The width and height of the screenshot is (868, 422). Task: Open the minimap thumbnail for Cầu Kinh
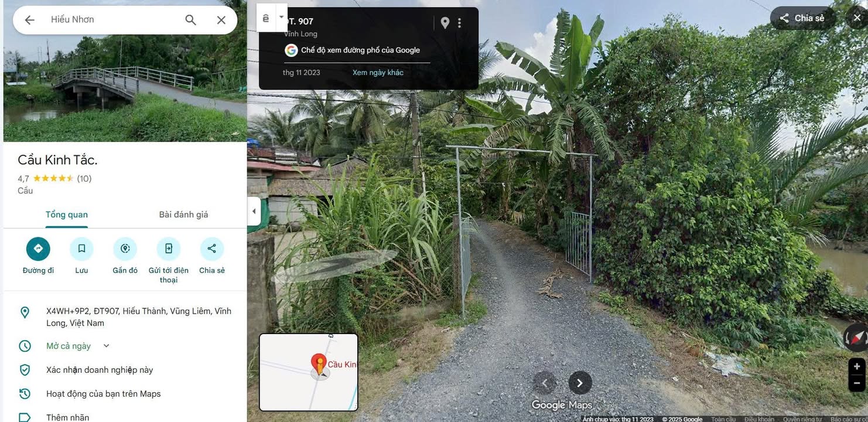tap(309, 372)
